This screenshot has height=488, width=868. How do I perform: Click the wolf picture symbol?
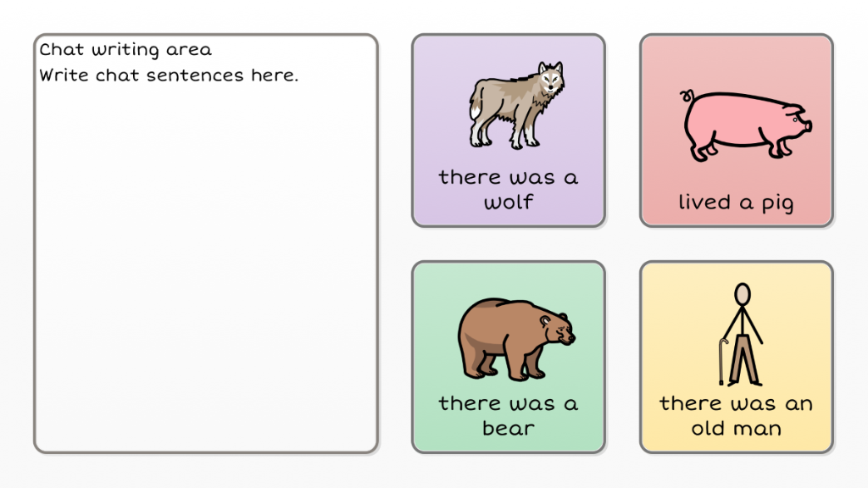pos(517,105)
